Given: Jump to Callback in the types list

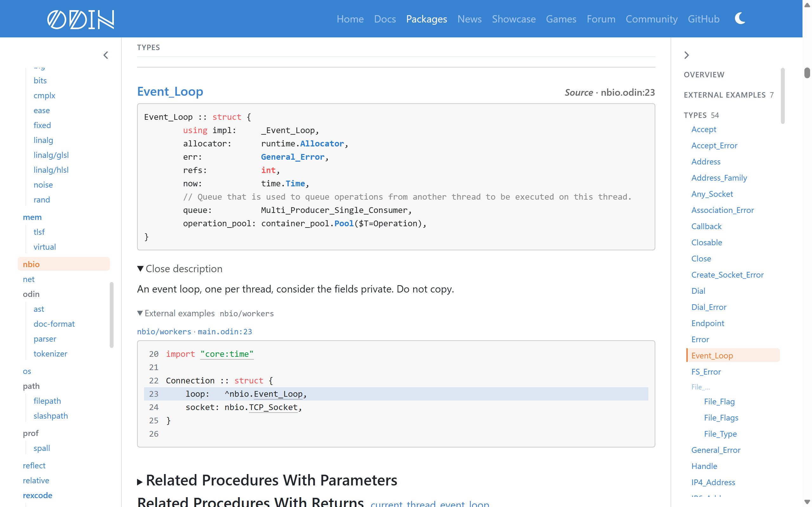Looking at the screenshot, I should click(x=706, y=226).
